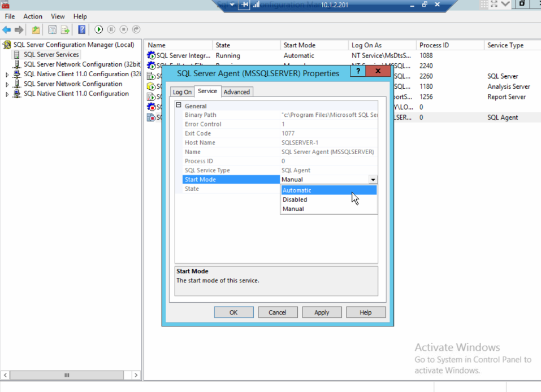
Task: Click the Host Name value SQLSERVER-1
Action: 300,143
